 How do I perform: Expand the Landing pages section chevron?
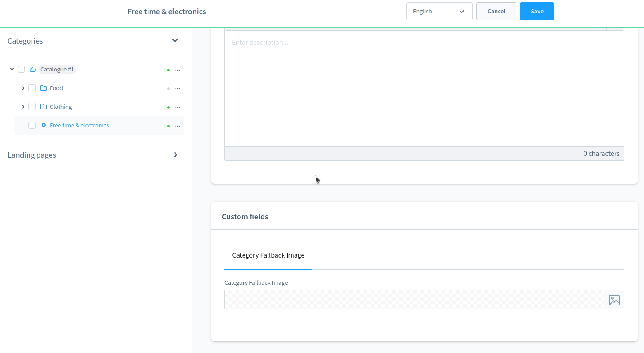176,155
